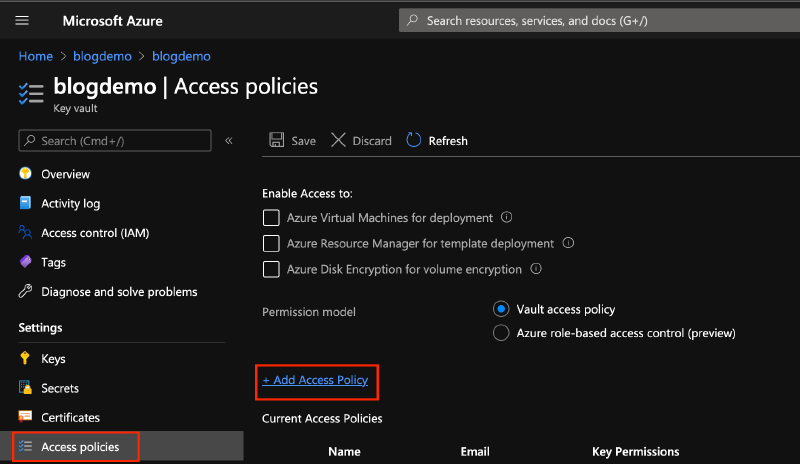
Task: Go to Home breadcrumb link
Action: point(36,56)
